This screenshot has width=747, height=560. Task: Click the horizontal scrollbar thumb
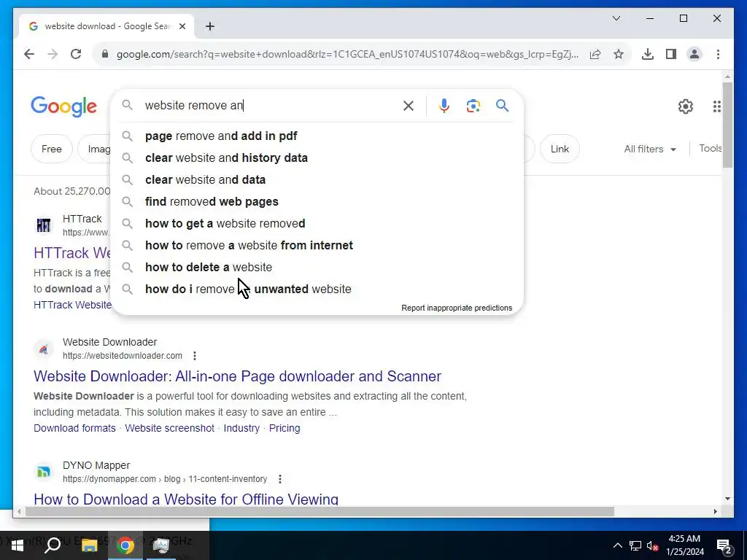pos(320,512)
